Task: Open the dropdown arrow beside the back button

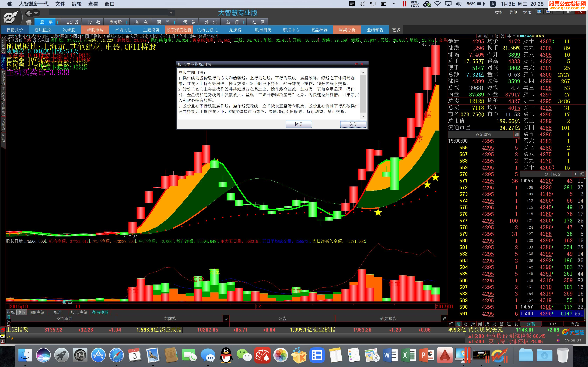Action: tap(36, 13)
